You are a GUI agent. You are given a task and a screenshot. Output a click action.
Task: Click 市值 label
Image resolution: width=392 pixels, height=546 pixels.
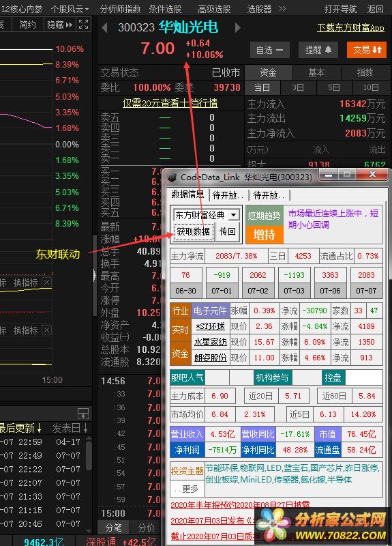328,434
